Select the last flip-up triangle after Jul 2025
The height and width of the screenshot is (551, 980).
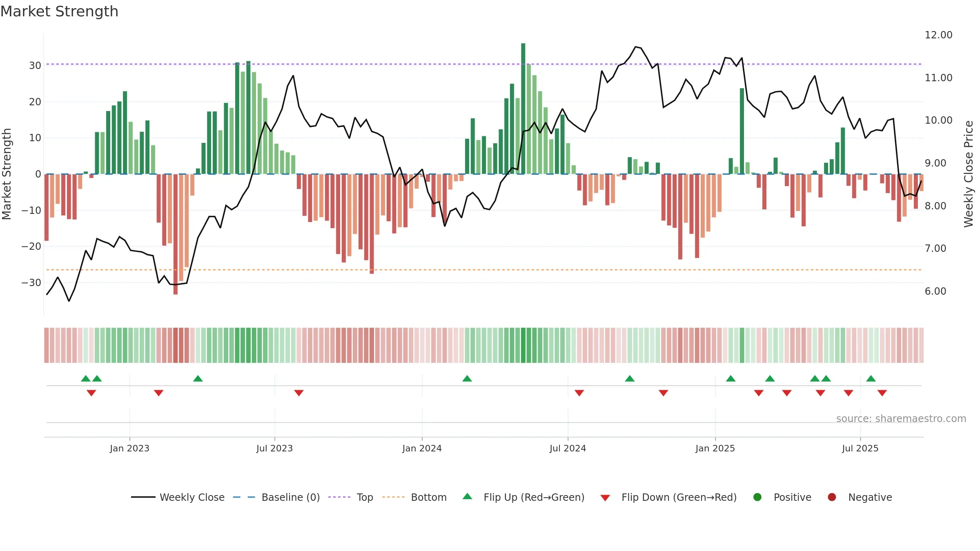click(x=871, y=378)
